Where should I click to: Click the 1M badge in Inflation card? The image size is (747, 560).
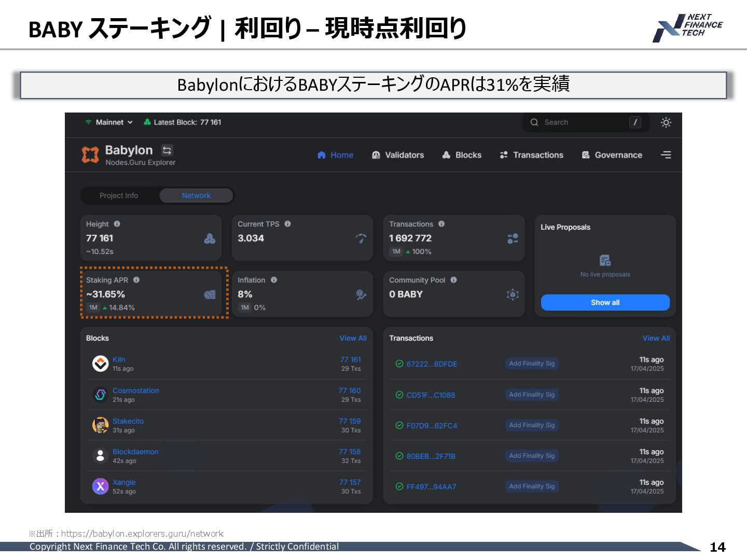point(245,307)
